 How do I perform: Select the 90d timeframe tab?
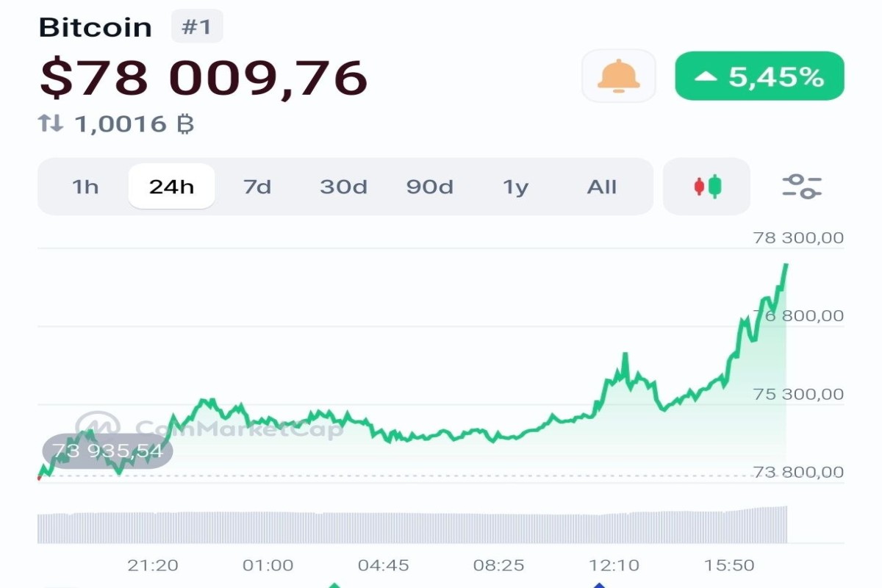(x=429, y=186)
